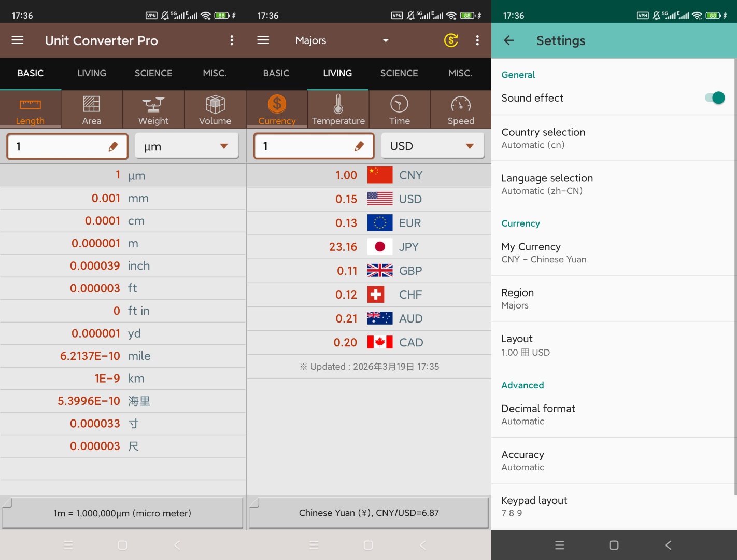This screenshot has width=737, height=560.
Task: Tap the 1m = 1,000,000µm info bar
Action: point(122,513)
